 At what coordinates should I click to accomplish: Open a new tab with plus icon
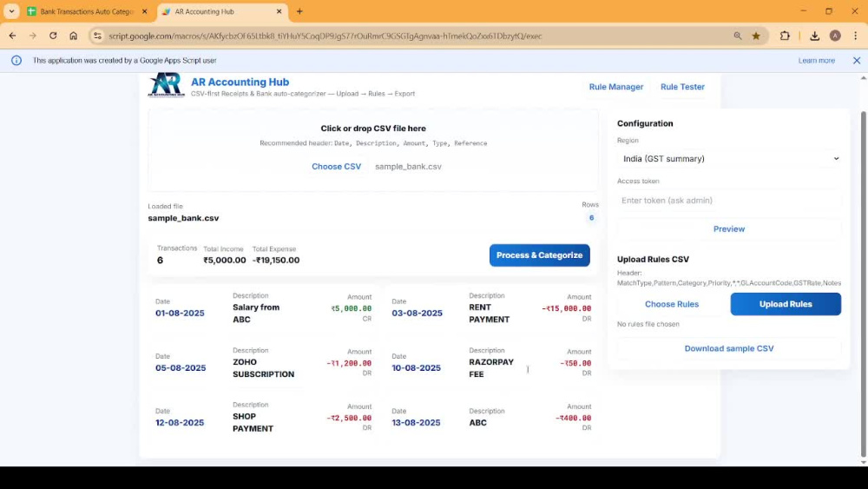pos(299,11)
